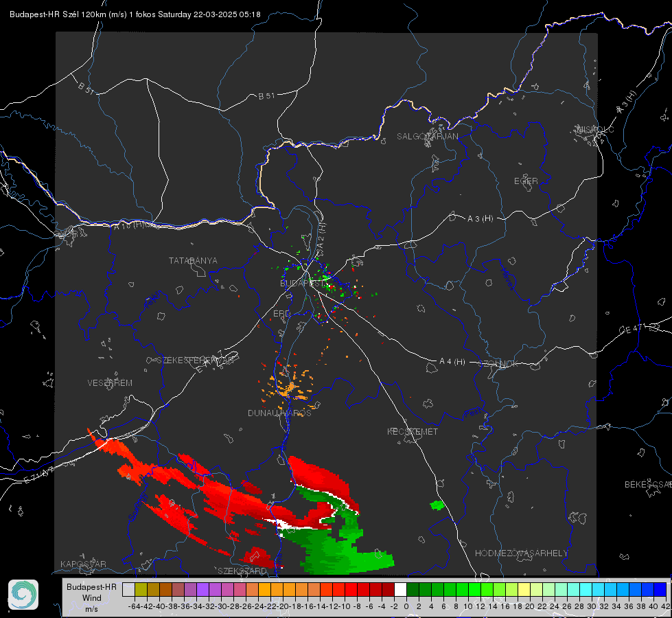This screenshot has height=618, width=672.
Task: Click the 'A 2 (H)' road label near Budapest
Action: 321,236
